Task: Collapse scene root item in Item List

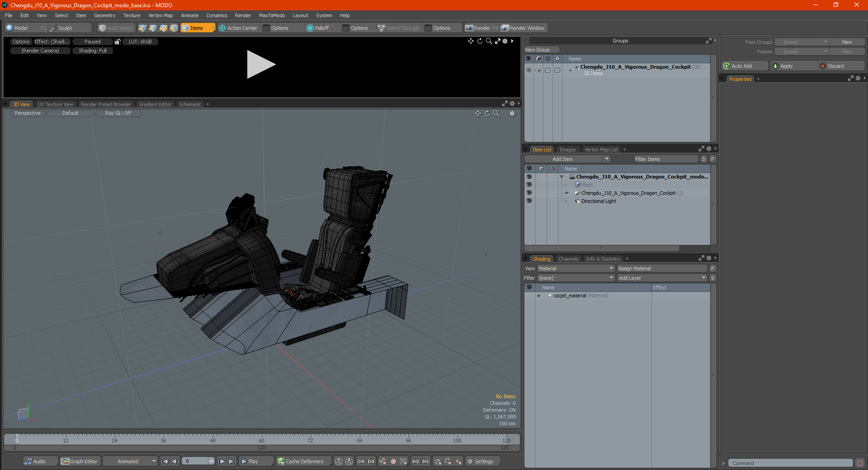Action: click(561, 177)
